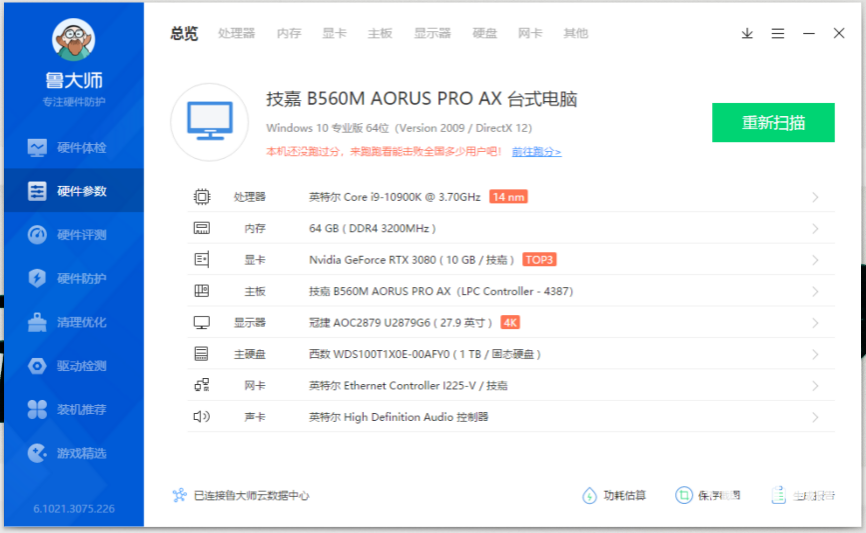Select 硬件评测 in the sidebar

click(72, 235)
